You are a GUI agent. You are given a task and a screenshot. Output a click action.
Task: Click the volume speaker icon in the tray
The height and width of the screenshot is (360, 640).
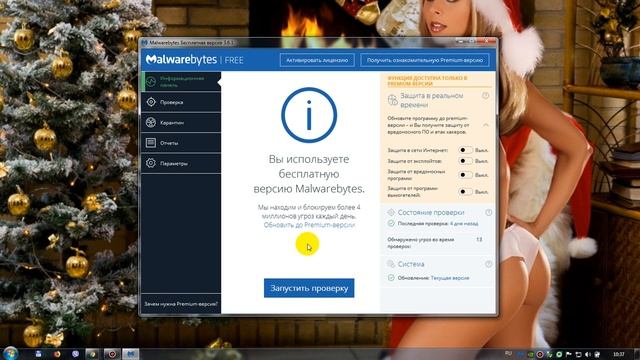pos(588,354)
